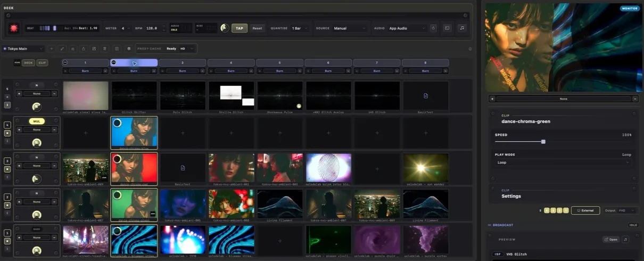Toggle the MUL blend mode on layer 4

[37, 121]
